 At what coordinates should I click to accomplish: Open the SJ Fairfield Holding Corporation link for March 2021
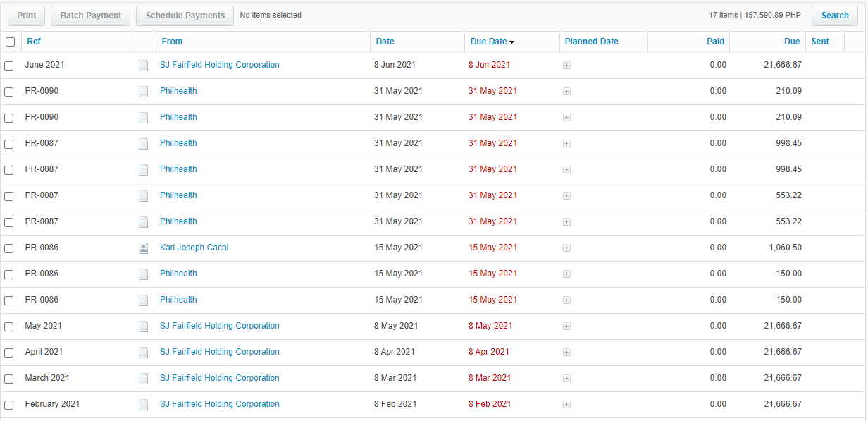219,378
